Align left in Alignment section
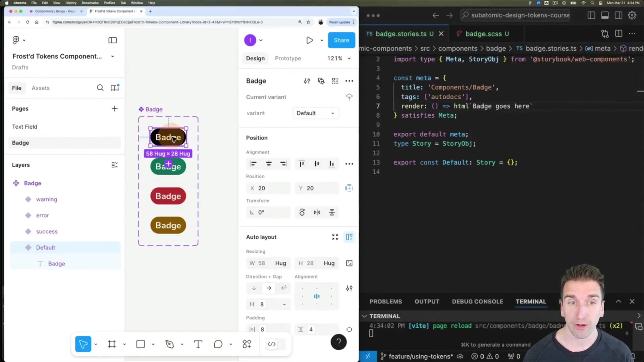 tap(254, 164)
